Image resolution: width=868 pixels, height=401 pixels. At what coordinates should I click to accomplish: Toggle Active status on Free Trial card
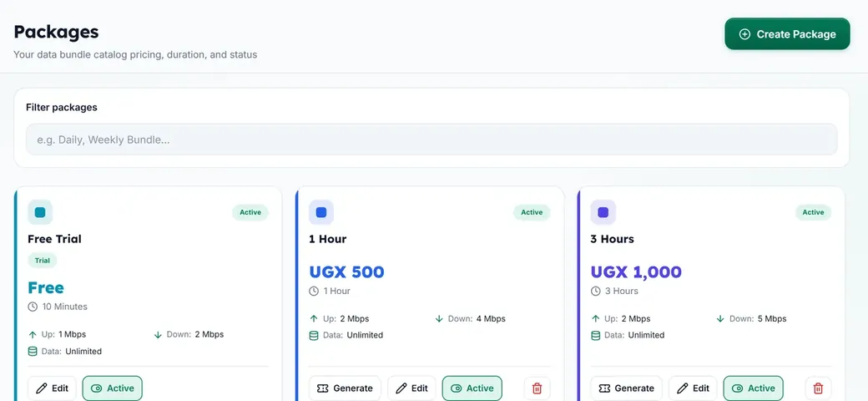113,388
